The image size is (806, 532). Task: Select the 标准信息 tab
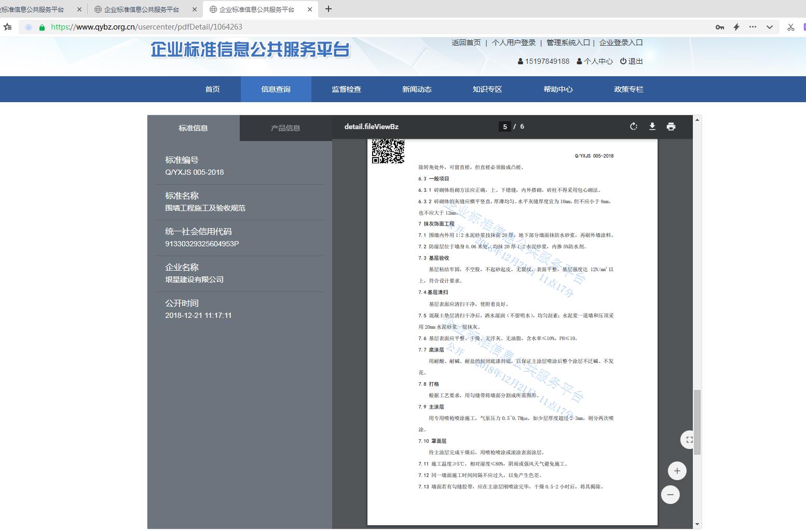(x=194, y=128)
